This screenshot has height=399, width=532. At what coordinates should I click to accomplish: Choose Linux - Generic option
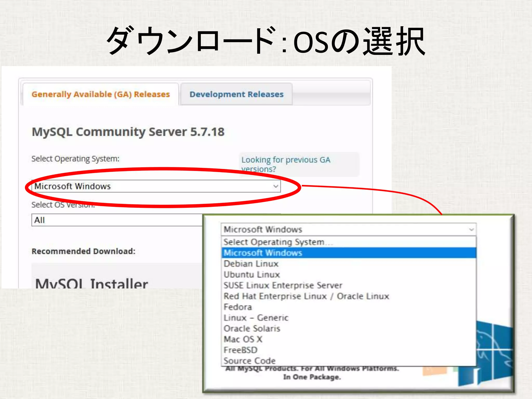pos(256,318)
